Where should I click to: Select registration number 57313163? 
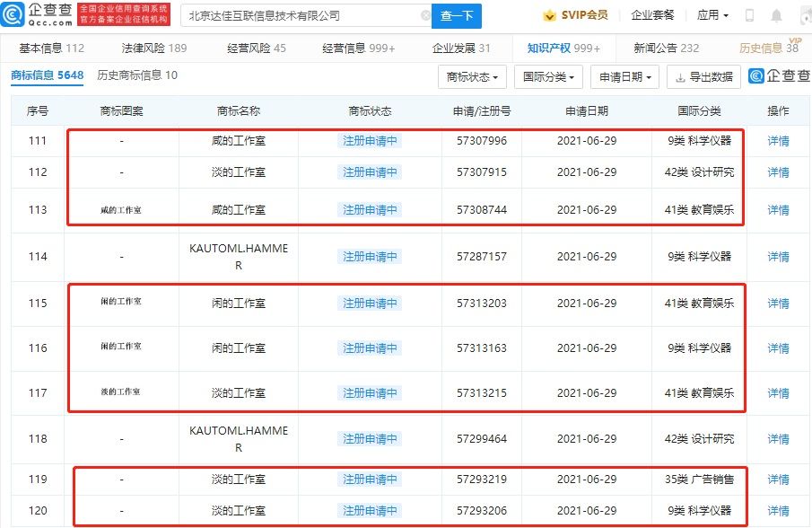pos(482,348)
